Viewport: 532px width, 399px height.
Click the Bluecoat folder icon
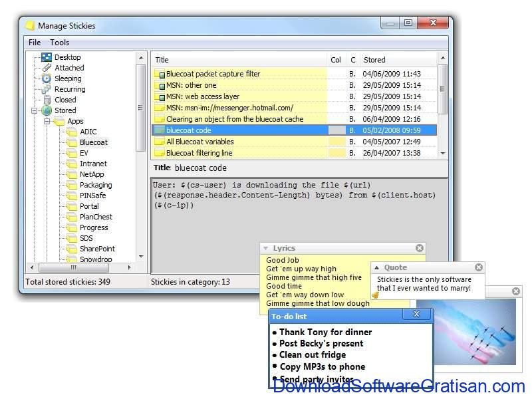point(72,142)
